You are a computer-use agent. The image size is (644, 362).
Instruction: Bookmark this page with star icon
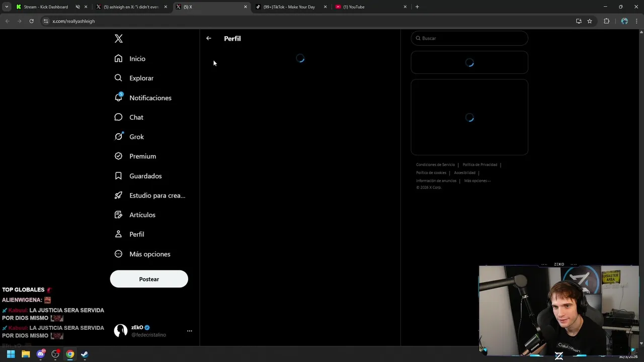point(590,21)
